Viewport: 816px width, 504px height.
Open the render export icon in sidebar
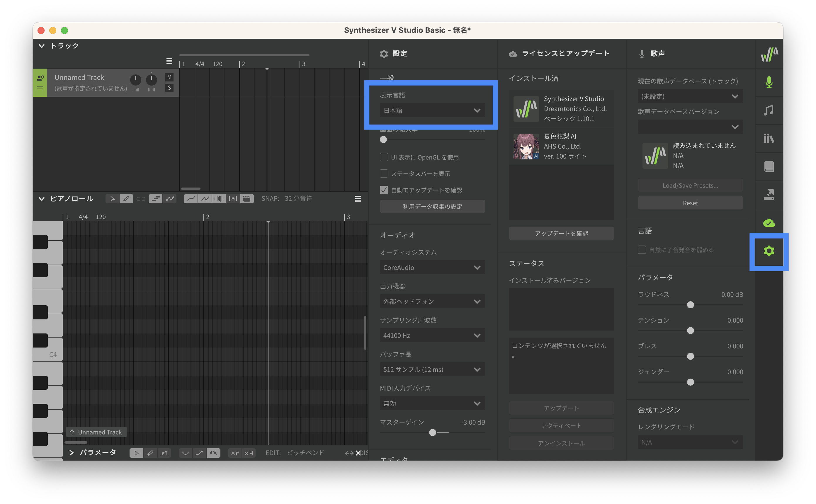(769, 194)
